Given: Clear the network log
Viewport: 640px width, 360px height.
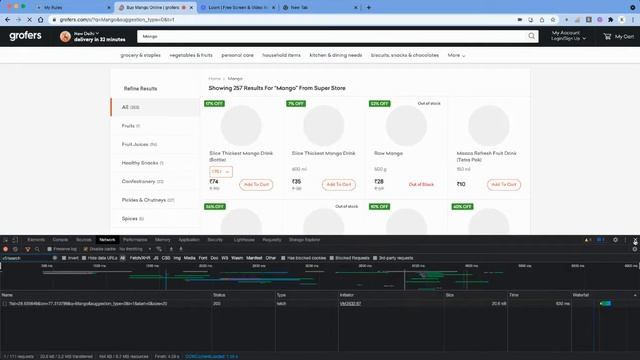Looking at the screenshot, I should point(16,249).
